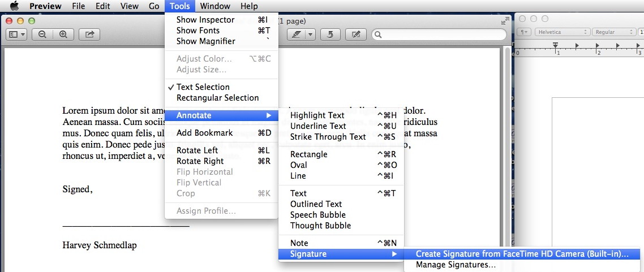Choose Oval annotation

[x=341, y=165]
